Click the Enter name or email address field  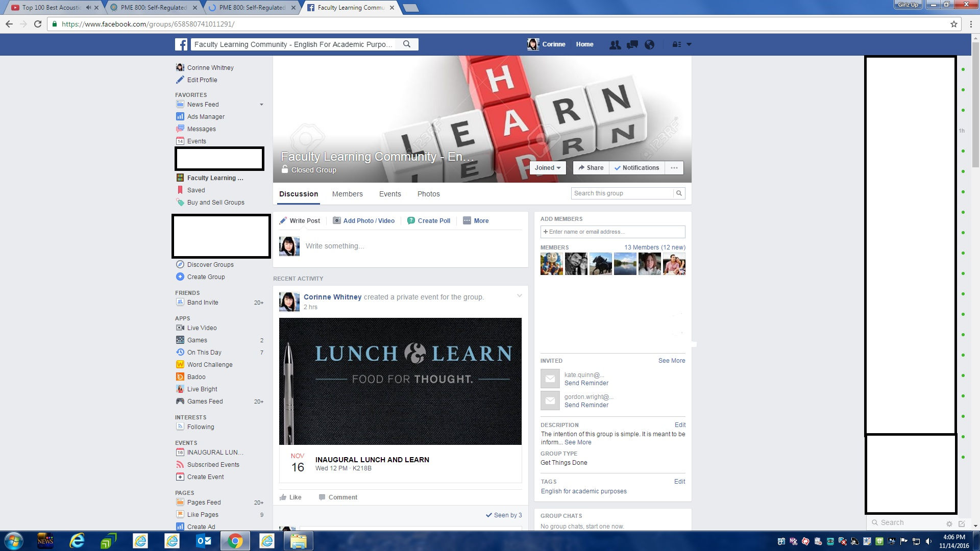612,232
